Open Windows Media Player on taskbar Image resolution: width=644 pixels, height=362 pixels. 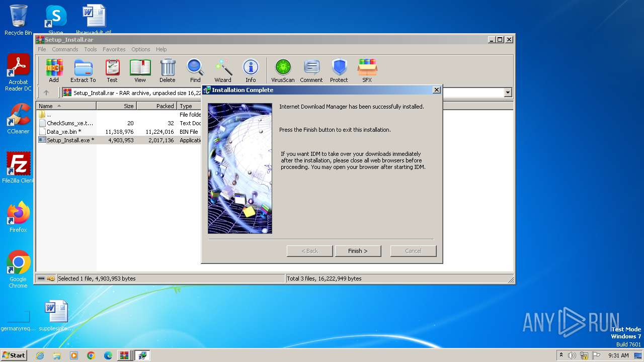pyautogui.click(x=74, y=355)
